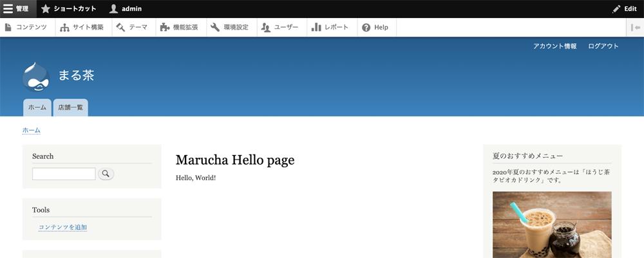
Task: Click the bubble tea drink image
Action: tap(552, 225)
